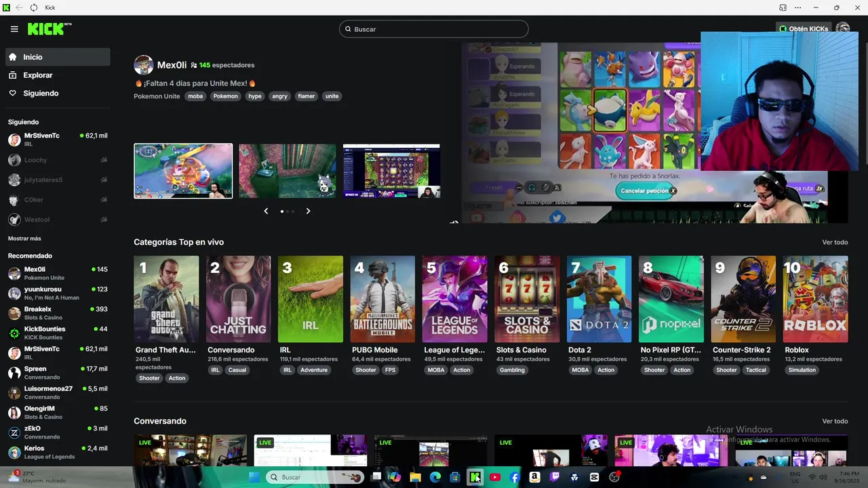Open recommended channel Breakelx
The height and width of the screenshot is (488, 868).
58,313
